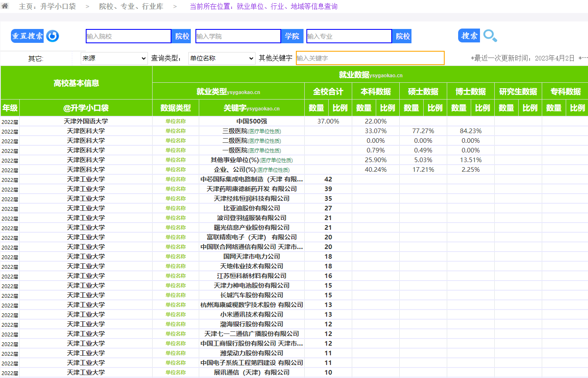Focus the 输入院校 text field
588x378 pixels.
click(128, 36)
